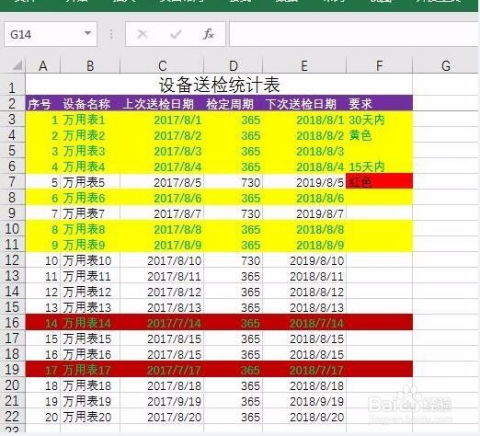Click the Name Box showing G14

click(x=50, y=34)
